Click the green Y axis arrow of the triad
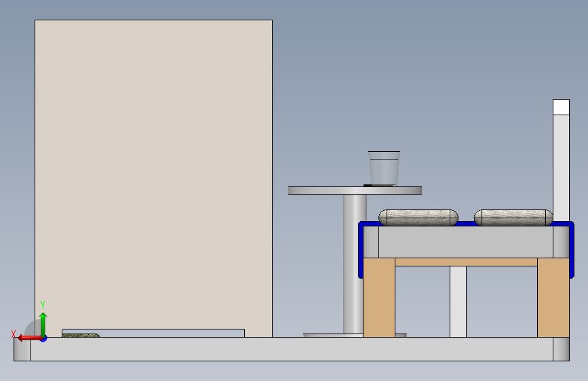588x381 pixels. click(x=43, y=324)
